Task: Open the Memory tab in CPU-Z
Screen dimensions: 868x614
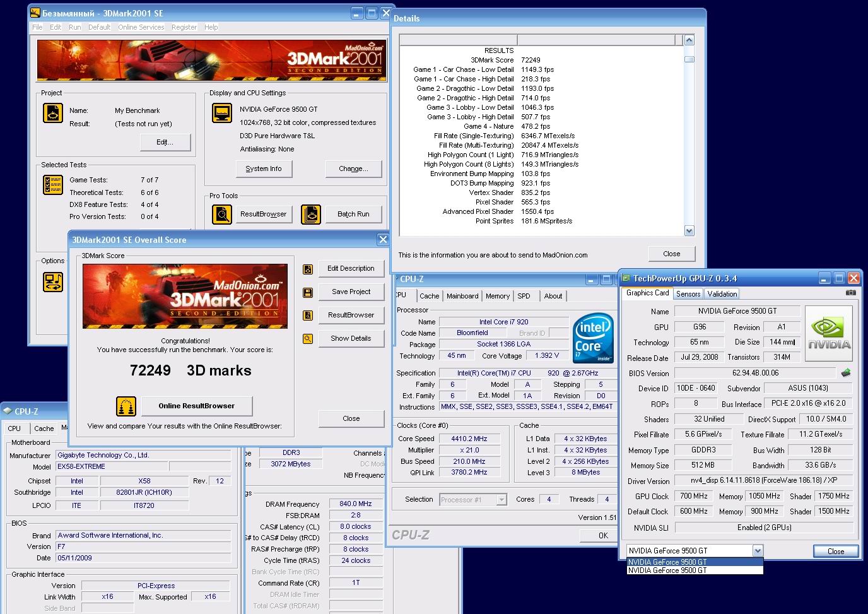Action: [x=498, y=296]
